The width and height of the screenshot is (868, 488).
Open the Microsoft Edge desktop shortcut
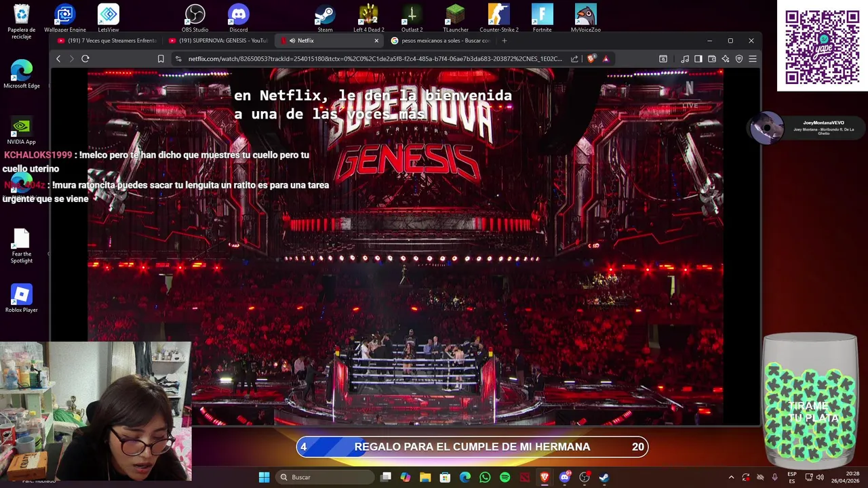point(22,75)
